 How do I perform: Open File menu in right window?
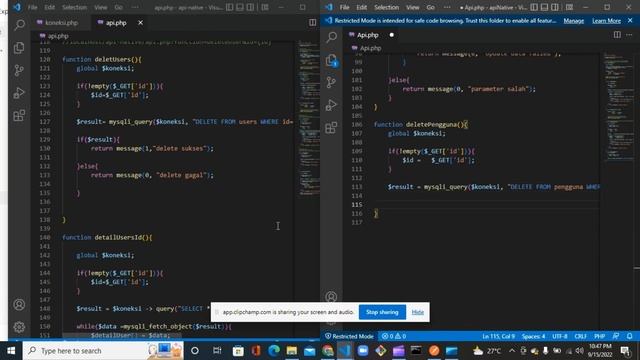(x=344, y=7)
